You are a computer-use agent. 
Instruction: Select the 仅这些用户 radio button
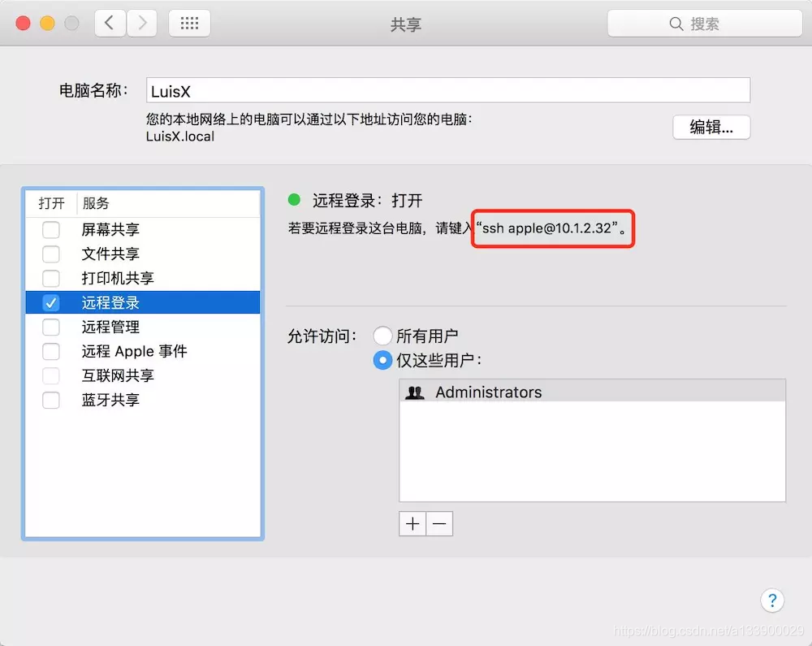click(x=382, y=360)
